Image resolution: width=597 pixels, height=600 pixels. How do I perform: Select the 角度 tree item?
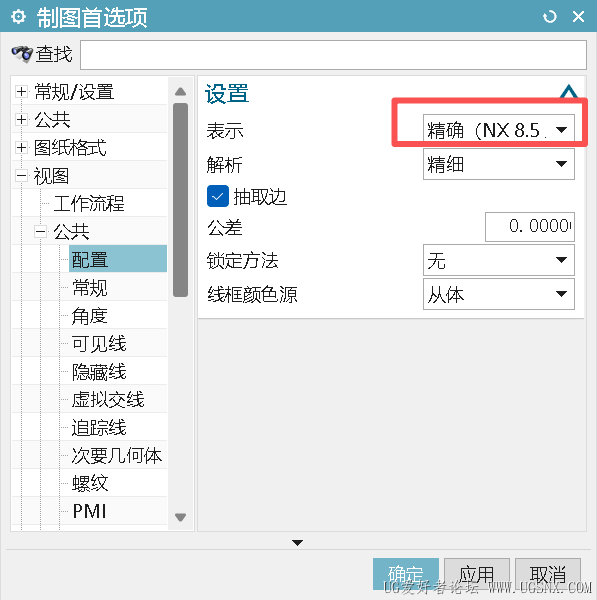tap(90, 316)
